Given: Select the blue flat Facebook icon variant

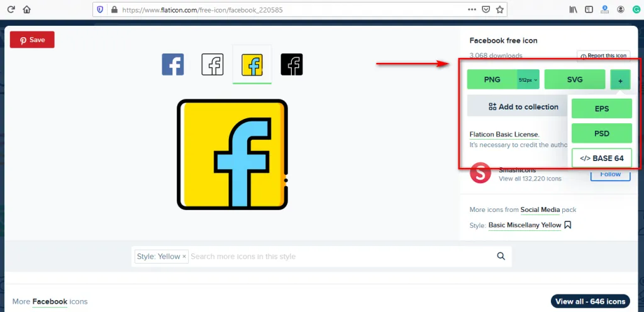Looking at the screenshot, I should (172, 64).
